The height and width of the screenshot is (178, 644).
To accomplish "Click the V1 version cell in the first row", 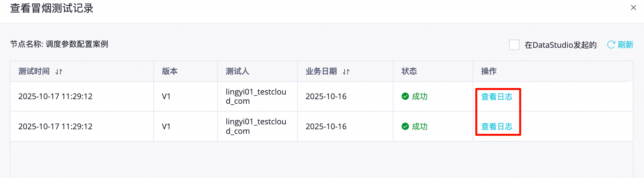I will pyautogui.click(x=166, y=97).
